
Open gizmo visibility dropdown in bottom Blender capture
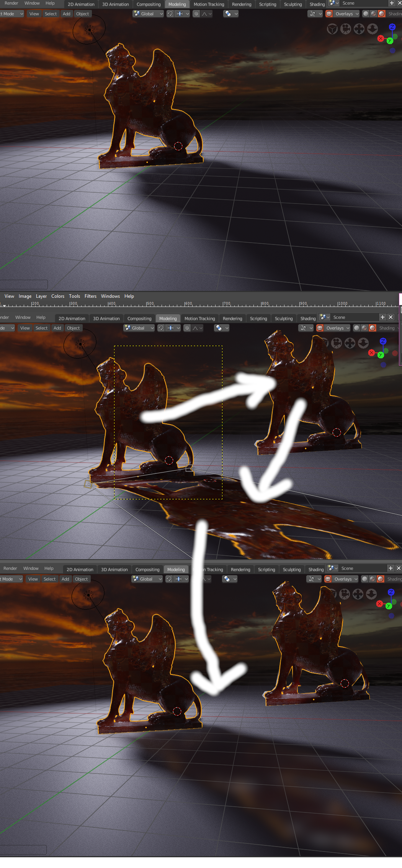315,579
